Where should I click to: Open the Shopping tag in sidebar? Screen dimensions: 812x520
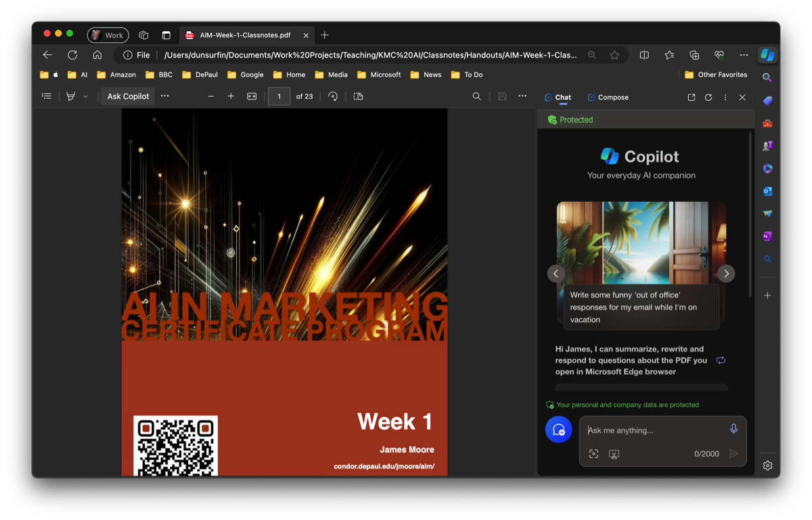[767, 100]
